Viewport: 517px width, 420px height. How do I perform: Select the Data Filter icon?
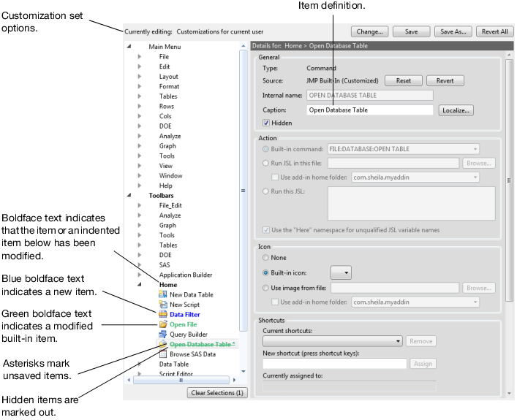click(x=163, y=314)
